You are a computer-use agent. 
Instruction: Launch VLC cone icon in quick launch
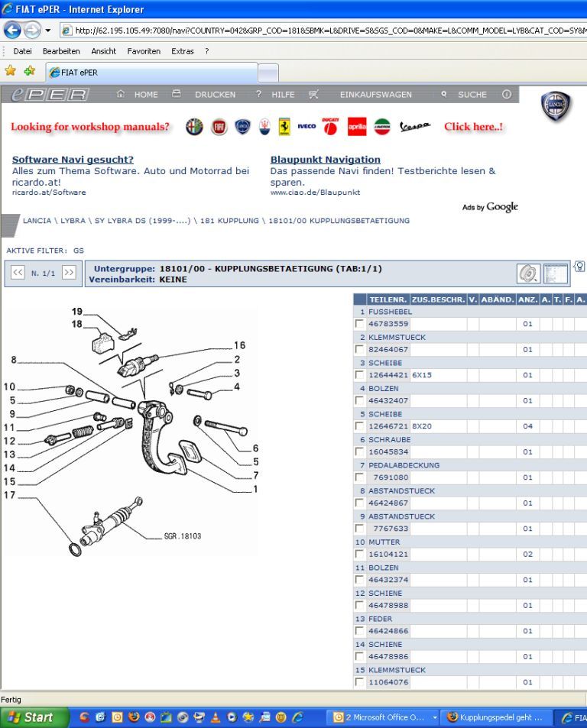(x=216, y=717)
